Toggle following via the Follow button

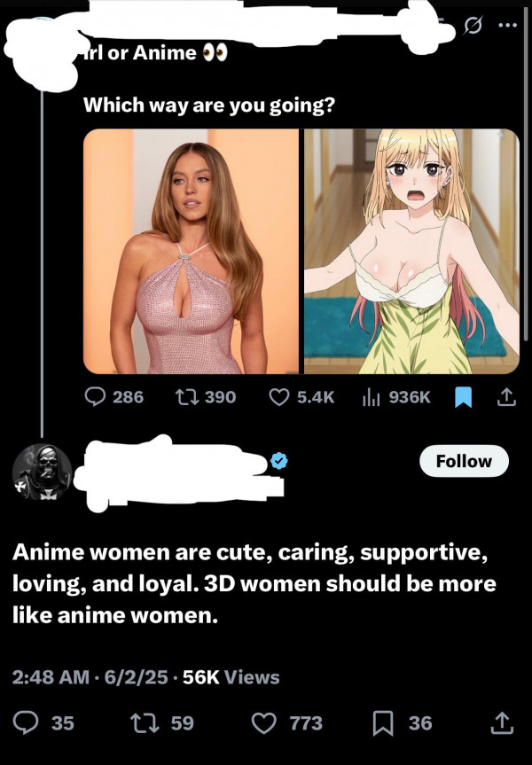[x=464, y=461]
